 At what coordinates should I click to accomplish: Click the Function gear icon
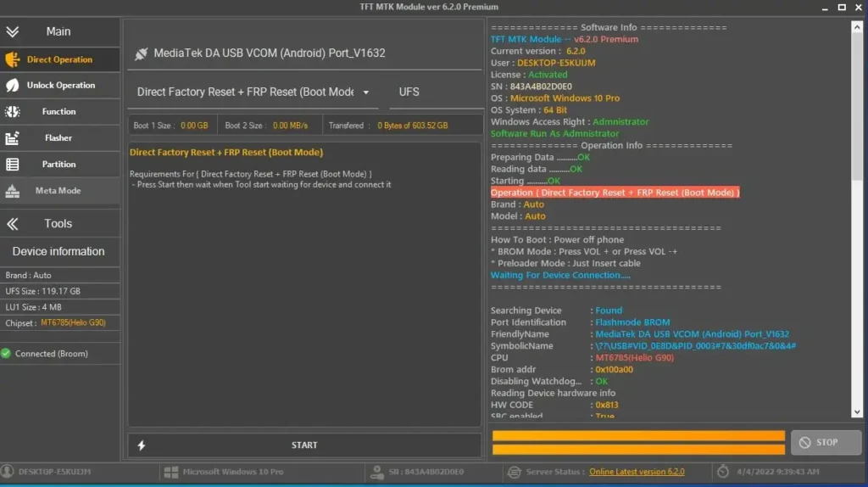(12, 111)
